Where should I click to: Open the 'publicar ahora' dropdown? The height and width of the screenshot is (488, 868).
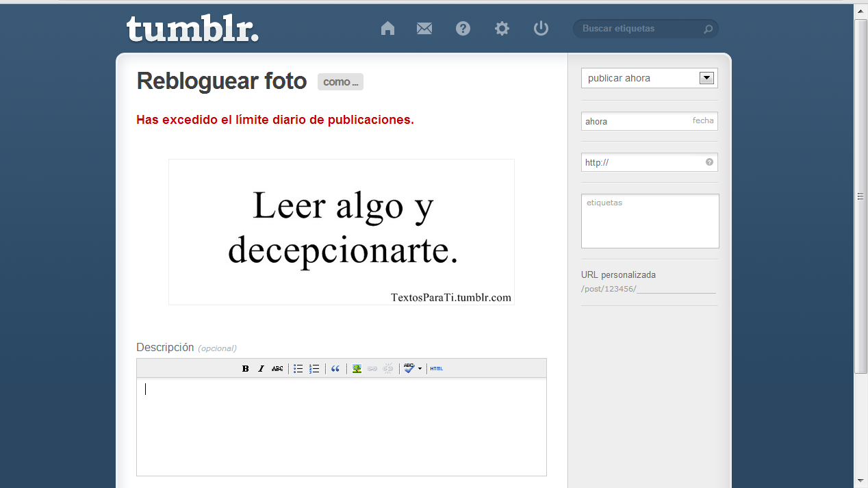pos(650,78)
